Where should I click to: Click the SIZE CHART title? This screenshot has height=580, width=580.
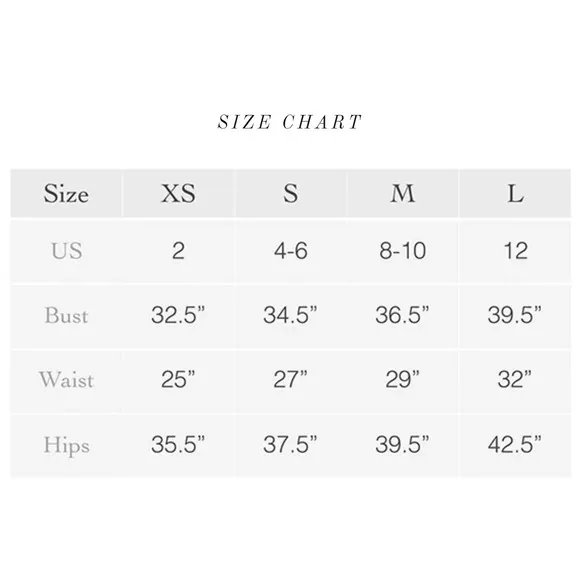tap(289, 122)
